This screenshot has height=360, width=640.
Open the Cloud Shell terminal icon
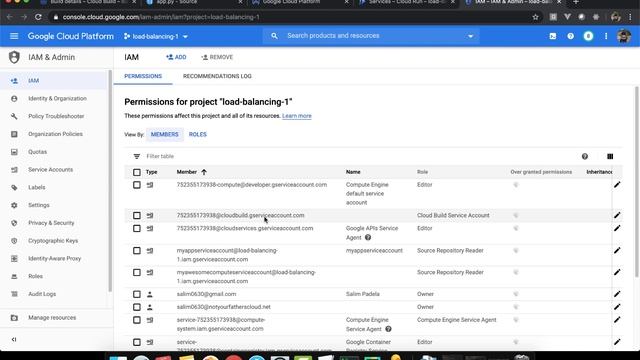pyautogui.click(x=553, y=36)
